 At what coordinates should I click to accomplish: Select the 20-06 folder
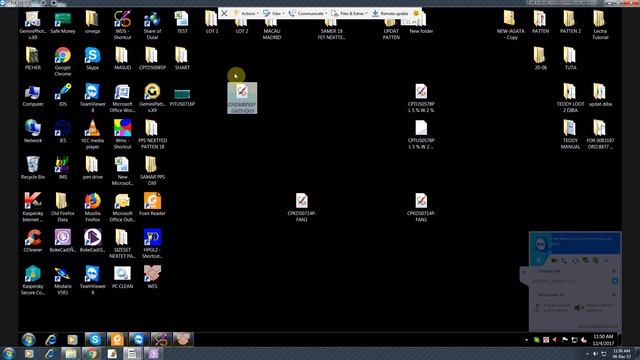coord(540,59)
